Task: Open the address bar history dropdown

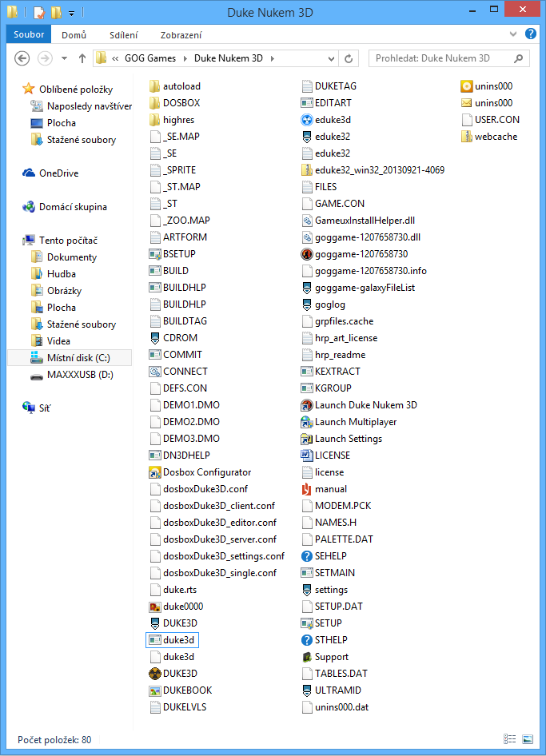Action: (331, 59)
